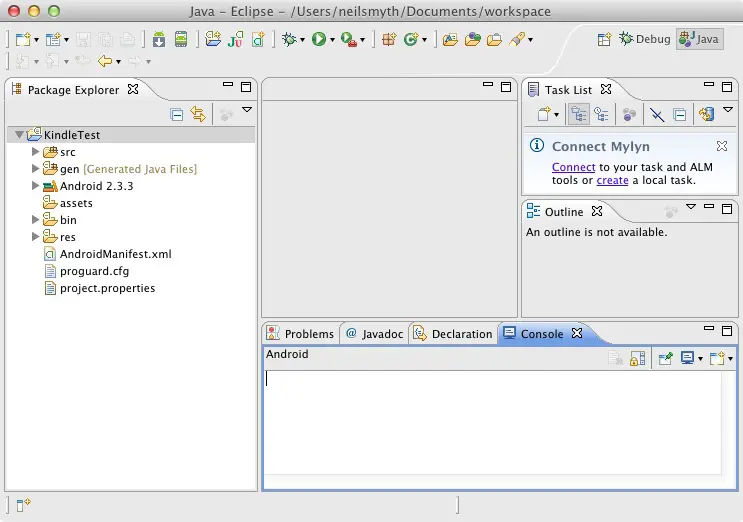Click the New wizard icon in toolbar

click(x=23, y=39)
